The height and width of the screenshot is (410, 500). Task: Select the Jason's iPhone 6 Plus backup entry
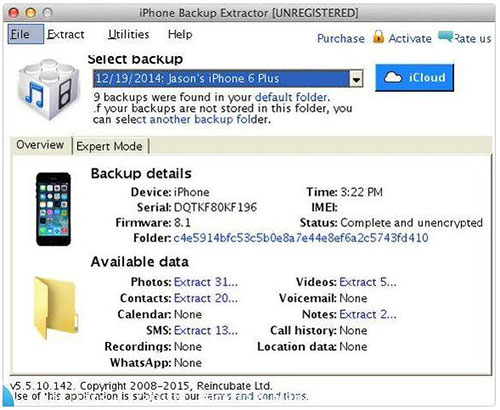[221, 79]
